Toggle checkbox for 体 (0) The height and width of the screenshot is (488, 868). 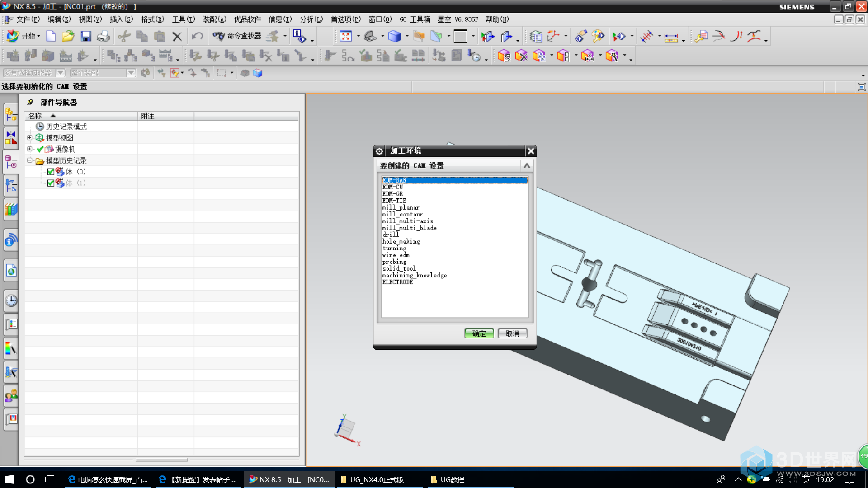[x=51, y=172]
